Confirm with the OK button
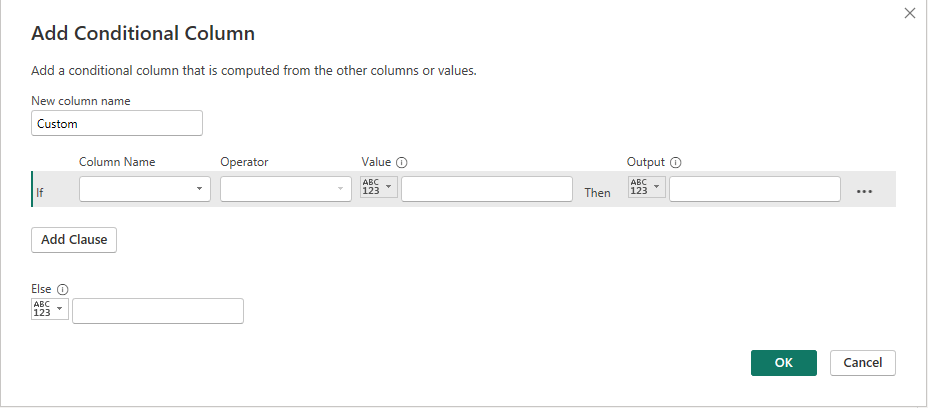Viewport: 928px width, 408px height. point(783,363)
